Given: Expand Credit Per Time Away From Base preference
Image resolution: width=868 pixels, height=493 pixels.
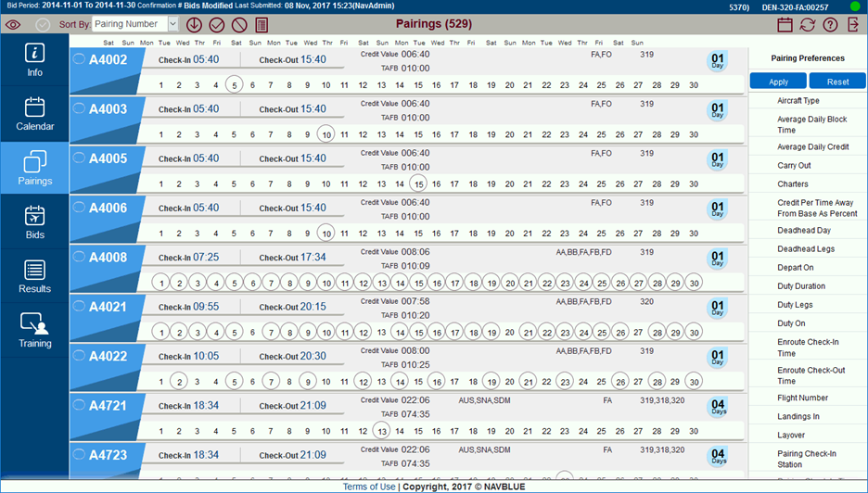Looking at the screenshot, I should pyautogui.click(x=817, y=209).
